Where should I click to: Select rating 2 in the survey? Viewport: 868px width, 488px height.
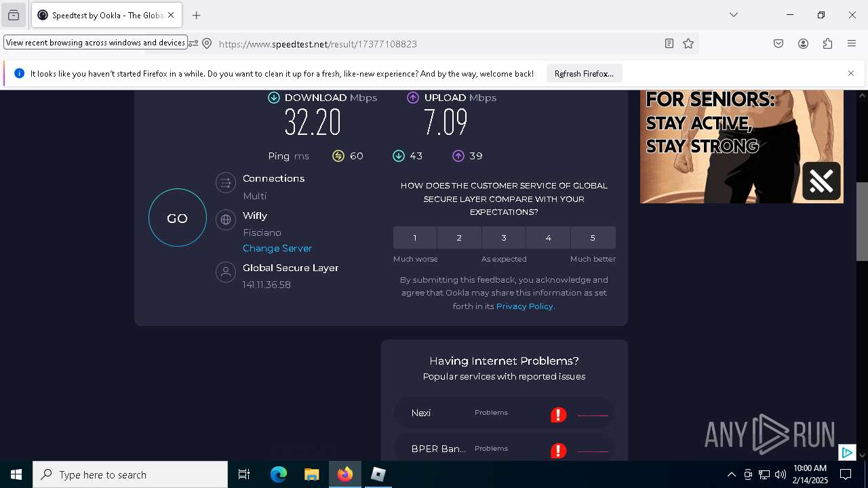[x=459, y=238]
